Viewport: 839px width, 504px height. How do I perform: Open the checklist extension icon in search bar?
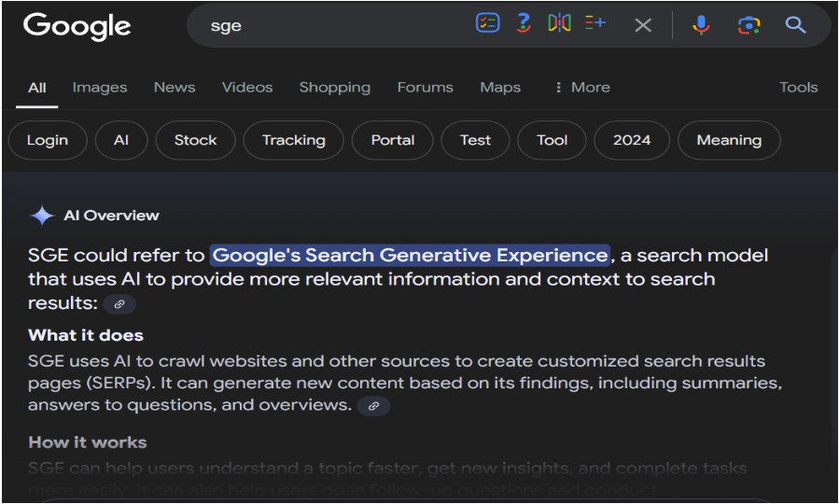(487, 23)
